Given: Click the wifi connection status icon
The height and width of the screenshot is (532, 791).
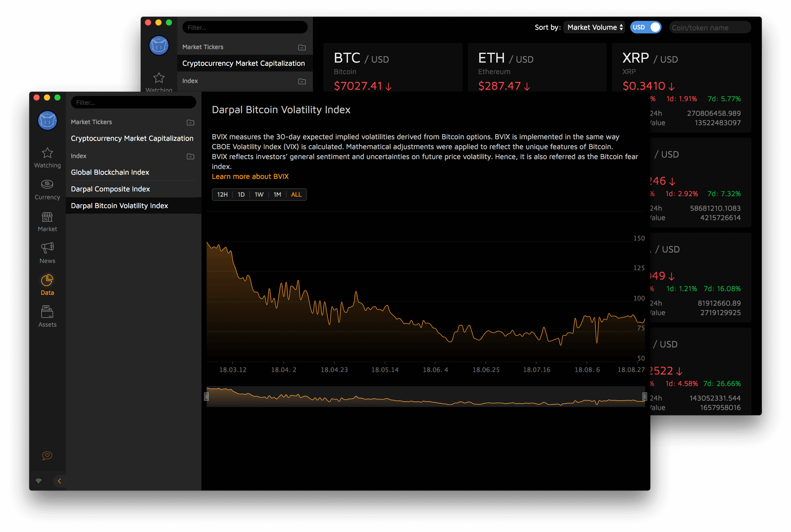Looking at the screenshot, I should click(x=39, y=481).
